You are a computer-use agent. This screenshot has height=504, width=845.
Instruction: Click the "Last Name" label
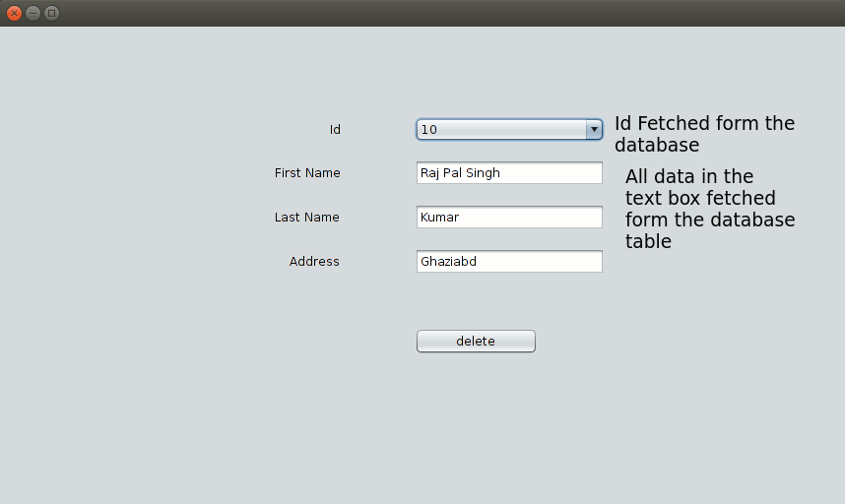[307, 218]
